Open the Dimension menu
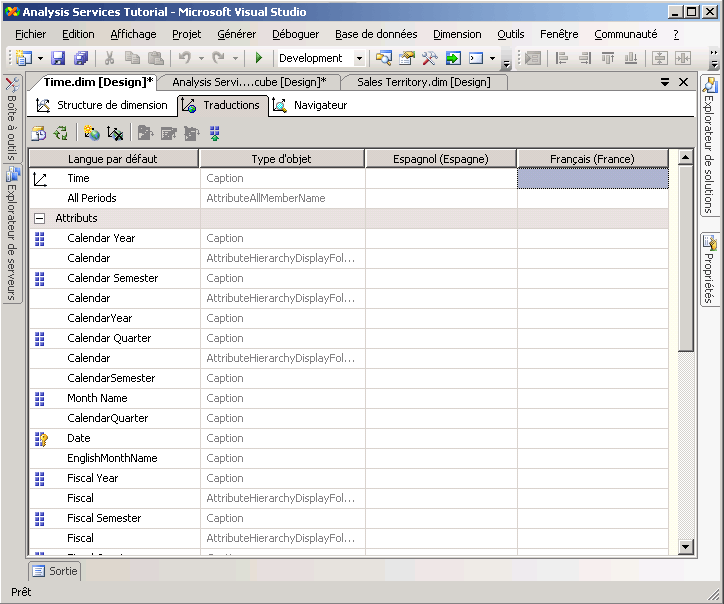This screenshot has height=604, width=724. tap(457, 34)
